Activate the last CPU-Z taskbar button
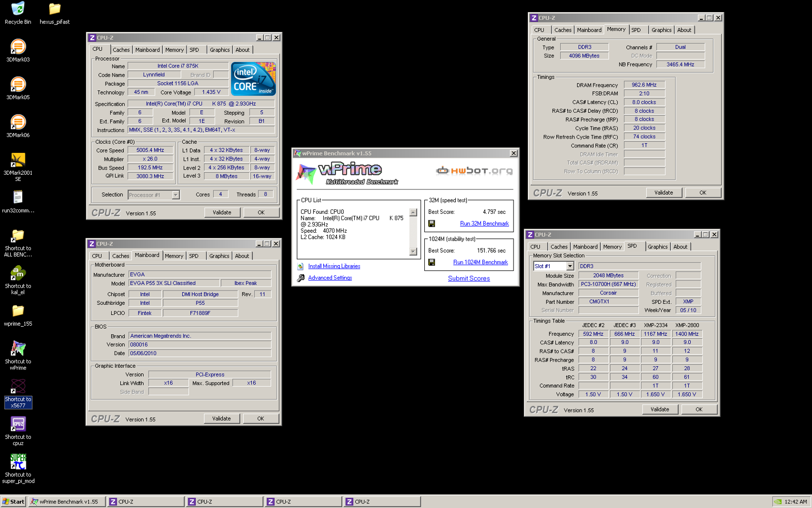Screen dimensions: 812x508 [x=382, y=502]
